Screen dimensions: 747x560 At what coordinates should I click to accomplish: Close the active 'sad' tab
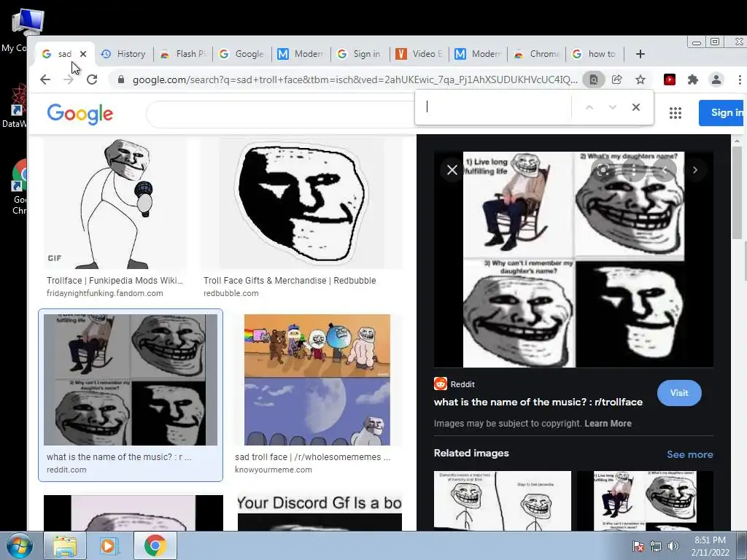click(x=83, y=54)
